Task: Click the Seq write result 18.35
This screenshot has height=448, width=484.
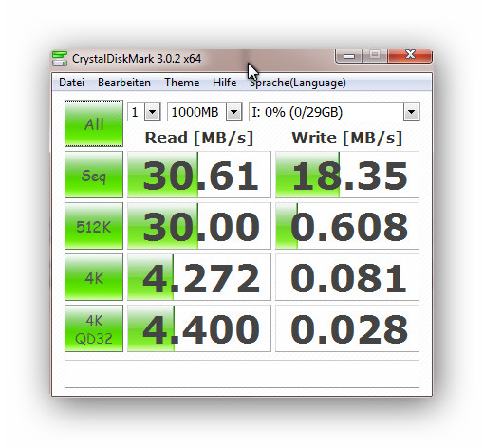Action: (x=347, y=175)
